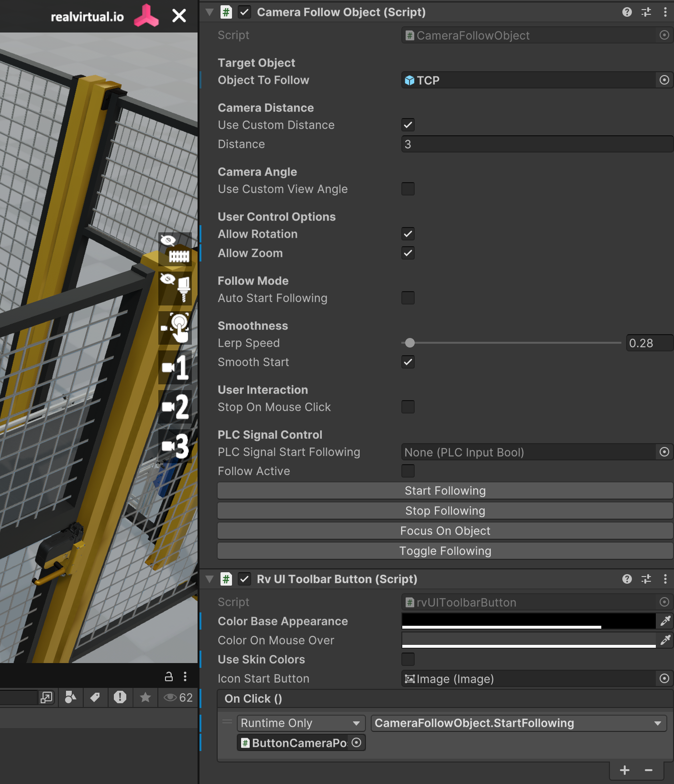Enable Follow Active checkbox
Image resolution: width=674 pixels, height=784 pixels.
408,471
